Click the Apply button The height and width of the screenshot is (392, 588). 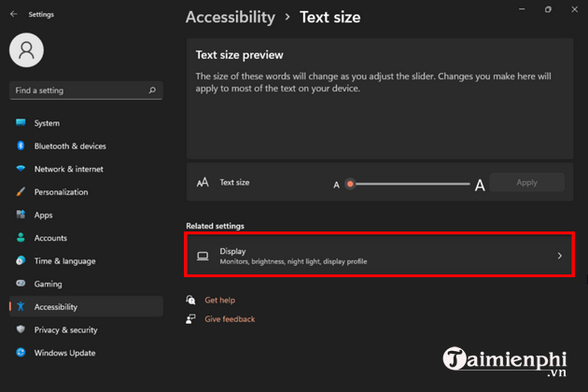[527, 182]
